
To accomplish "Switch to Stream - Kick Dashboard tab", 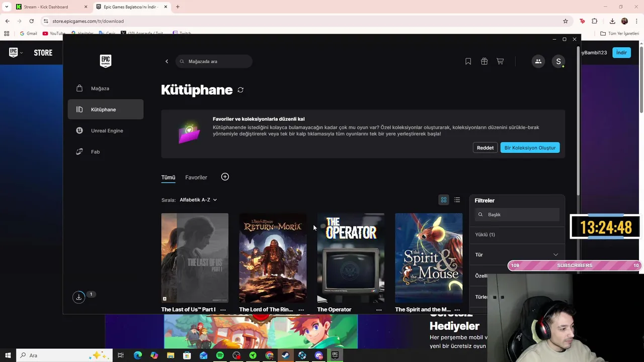I will coord(51,7).
